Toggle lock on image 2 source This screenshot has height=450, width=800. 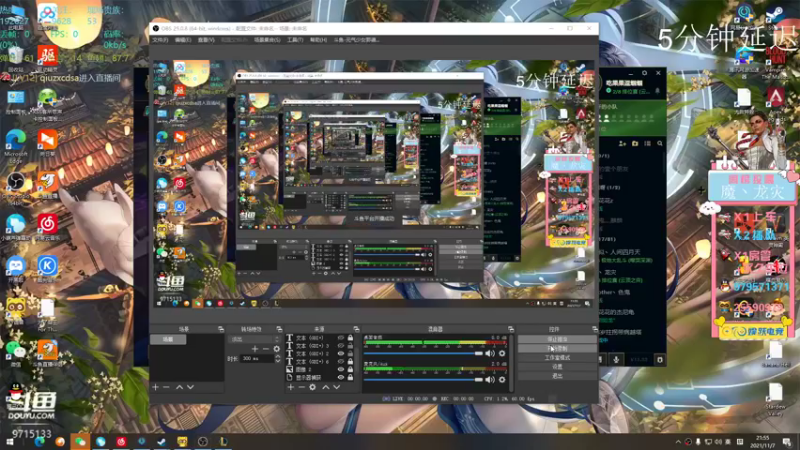[350, 369]
